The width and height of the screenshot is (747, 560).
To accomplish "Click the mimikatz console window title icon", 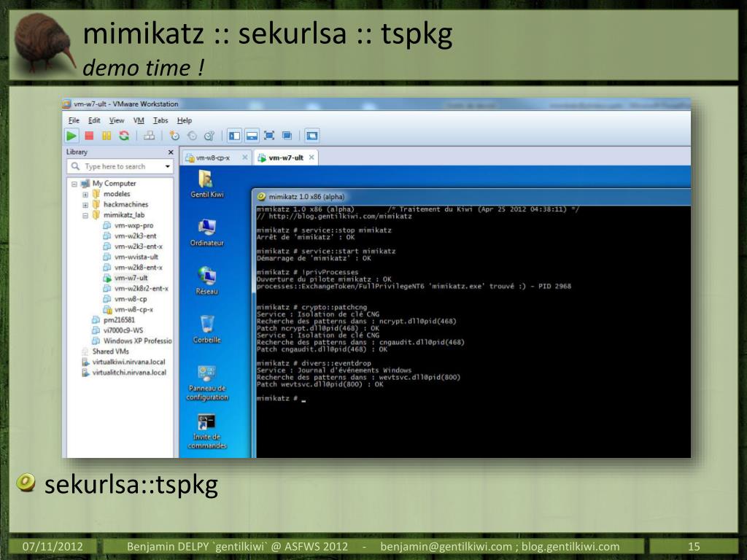I will pyautogui.click(x=261, y=197).
